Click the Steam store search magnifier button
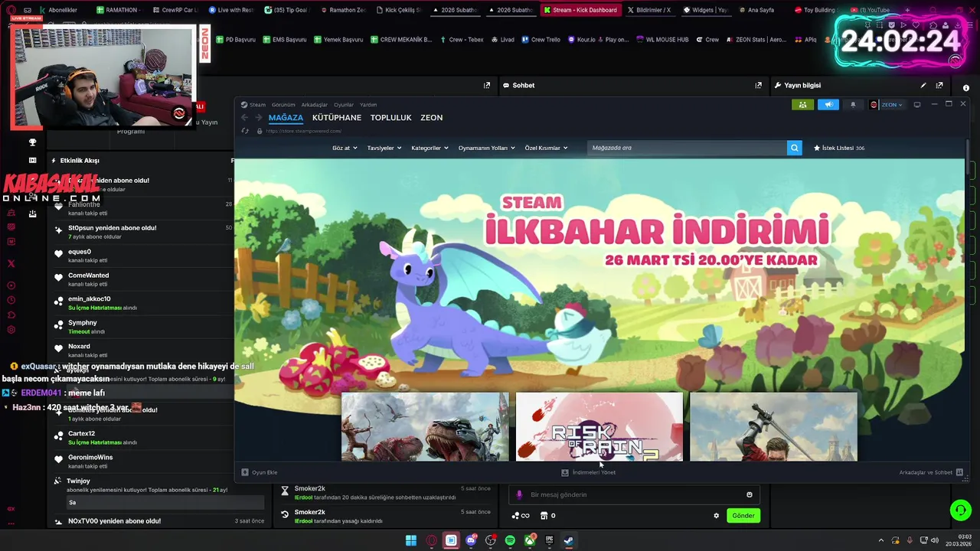980x551 pixels. click(794, 148)
